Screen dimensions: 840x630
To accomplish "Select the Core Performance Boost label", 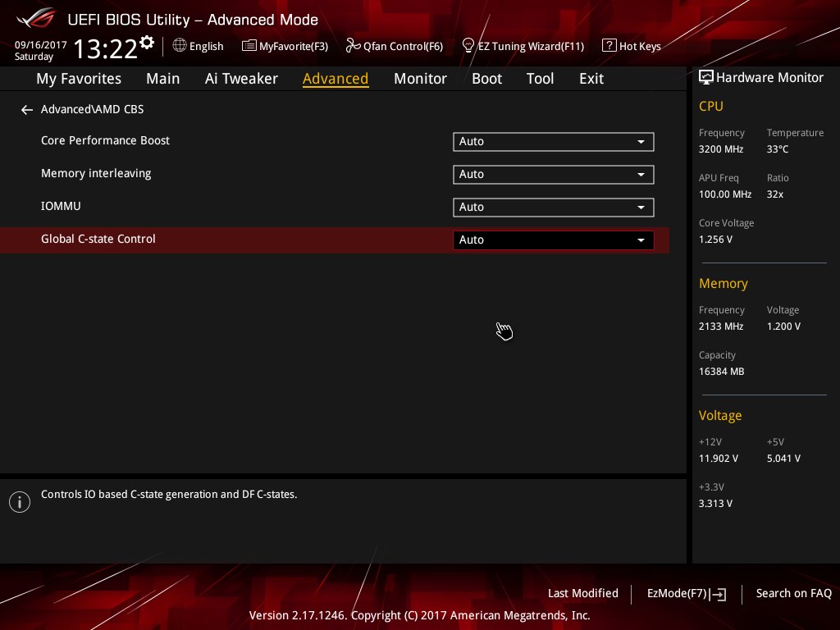I will click(x=105, y=140).
